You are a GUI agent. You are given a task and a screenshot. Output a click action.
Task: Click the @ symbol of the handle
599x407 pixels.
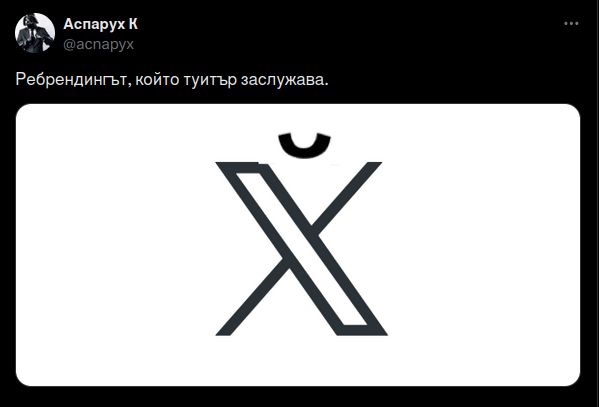[x=70, y=45]
